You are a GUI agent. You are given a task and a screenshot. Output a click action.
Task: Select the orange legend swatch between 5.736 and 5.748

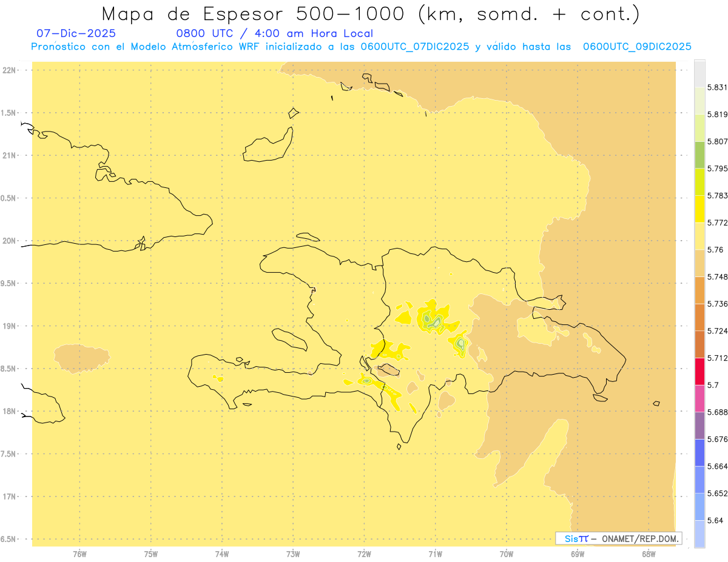(699, 290)
